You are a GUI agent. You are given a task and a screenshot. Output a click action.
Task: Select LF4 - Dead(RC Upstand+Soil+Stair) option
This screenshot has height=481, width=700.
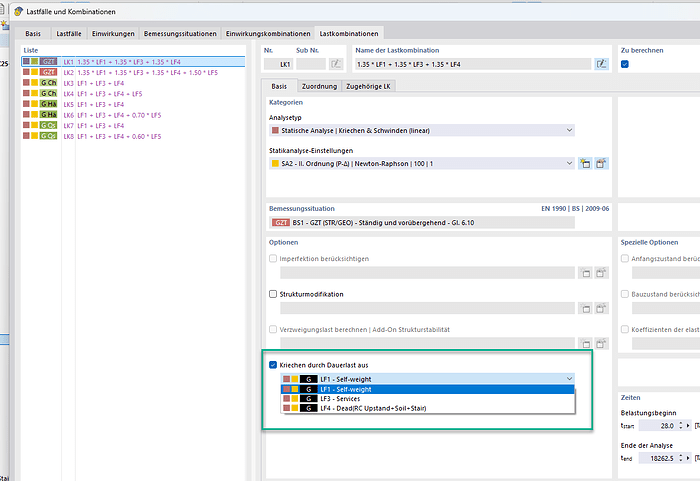pos(428,408)
